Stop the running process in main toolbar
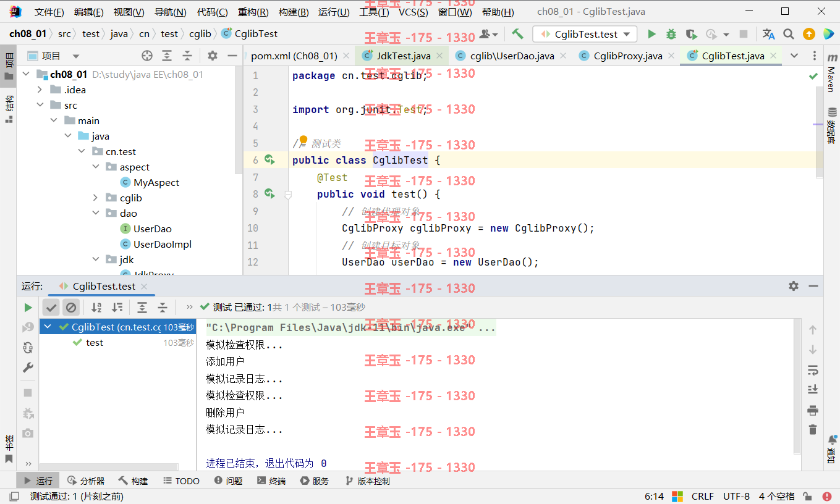 [744, 34]
